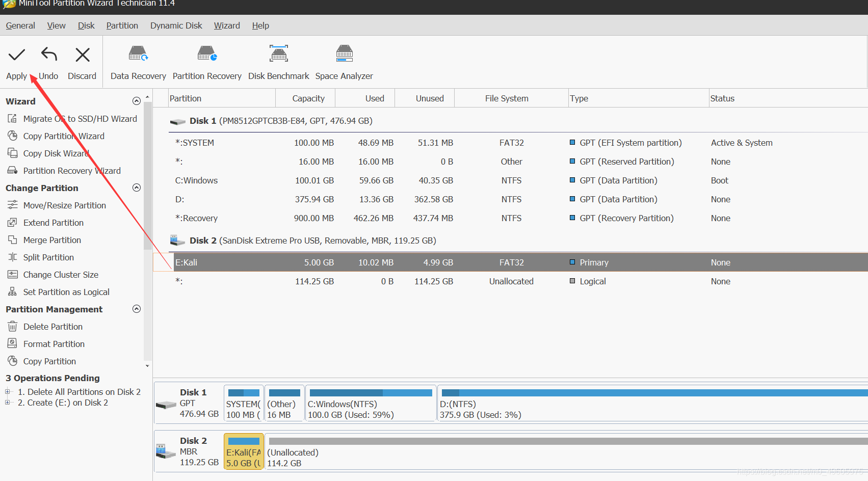Click the Discard X icon
The width and height of the screenshot is (868, 481).
[82, 55]
